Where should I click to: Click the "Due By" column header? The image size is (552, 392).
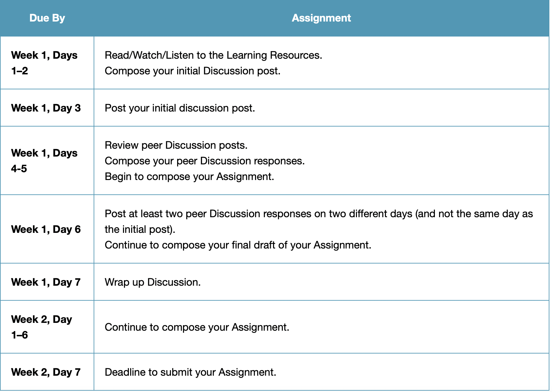(47, 18)
